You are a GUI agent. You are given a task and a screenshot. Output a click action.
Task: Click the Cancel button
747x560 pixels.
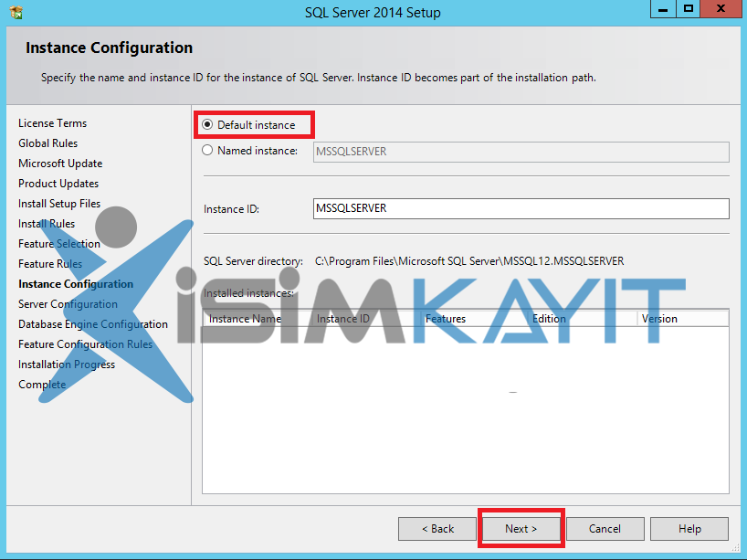[x=605, y=529]
